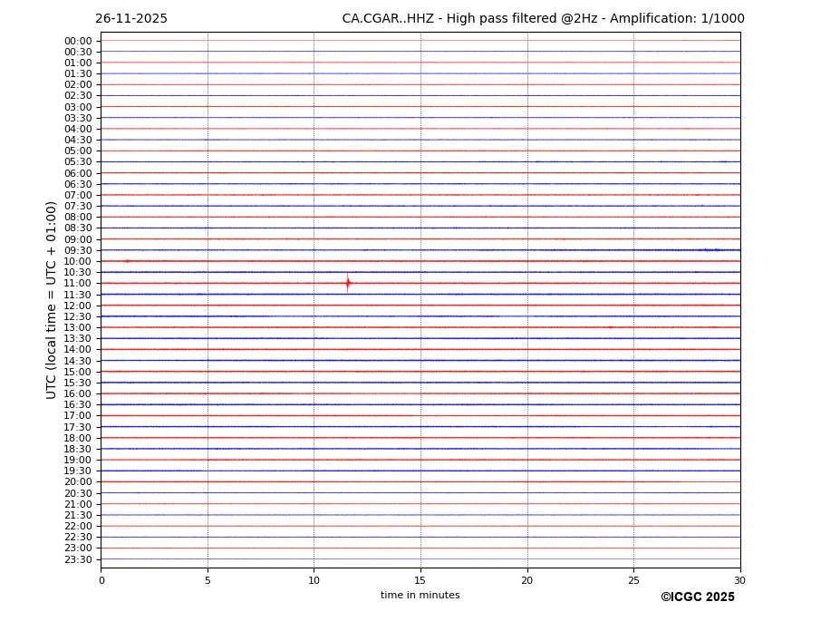Click the x-axis tick labeled 0
This screenshot has width=840, height=631.
point(101,580)
